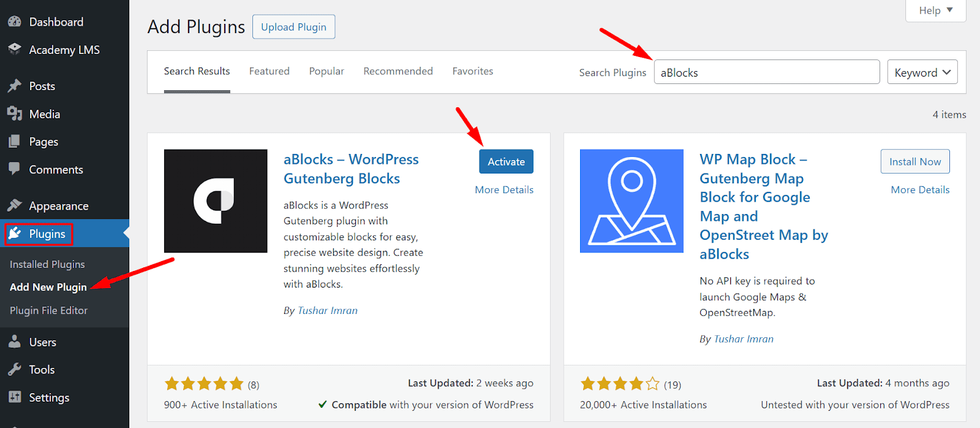
Task: Open WP Map Block title link
Action: (764, 207)
